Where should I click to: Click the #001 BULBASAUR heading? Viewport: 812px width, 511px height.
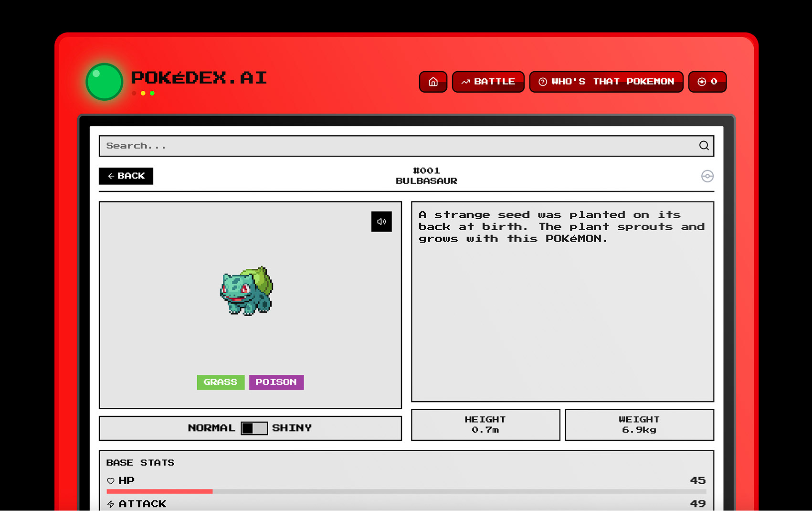(426, 176)
